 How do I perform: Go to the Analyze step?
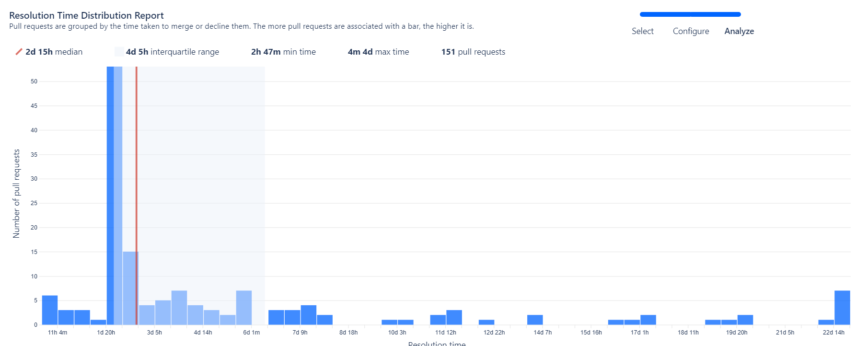coord(739,31)
